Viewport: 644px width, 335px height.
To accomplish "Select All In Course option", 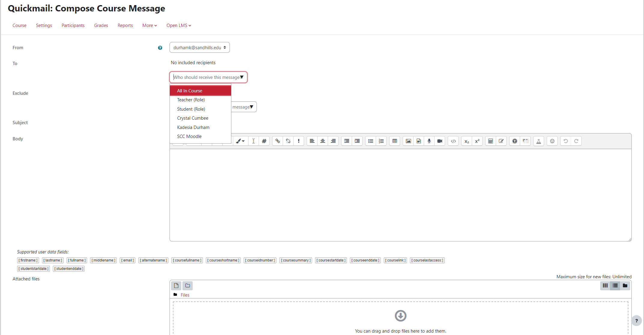I will [x=200, y=91].
